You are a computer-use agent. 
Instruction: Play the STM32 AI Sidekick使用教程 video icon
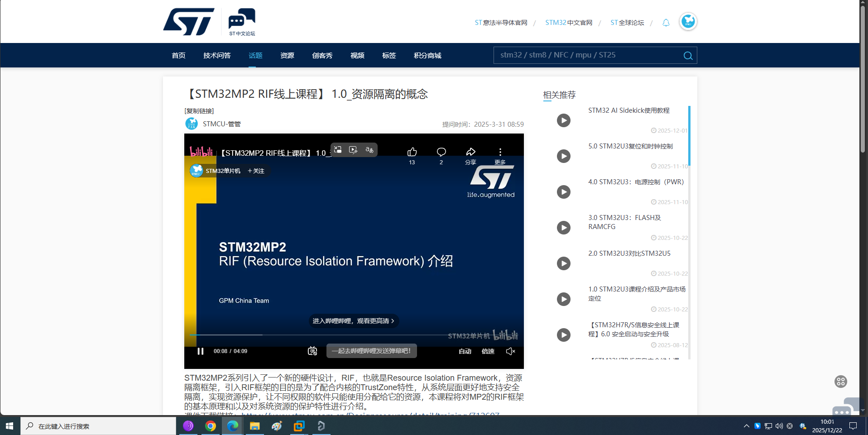click(563, 120)
